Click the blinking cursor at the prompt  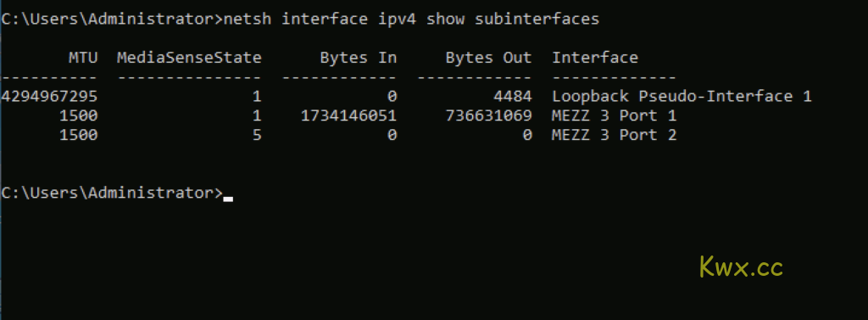pos(228,199)
